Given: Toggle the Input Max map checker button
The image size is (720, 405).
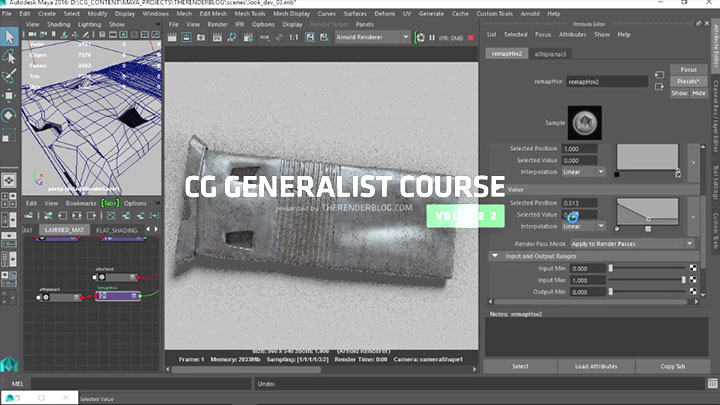Looking at the screenshot, I should [x=693, y=280].
